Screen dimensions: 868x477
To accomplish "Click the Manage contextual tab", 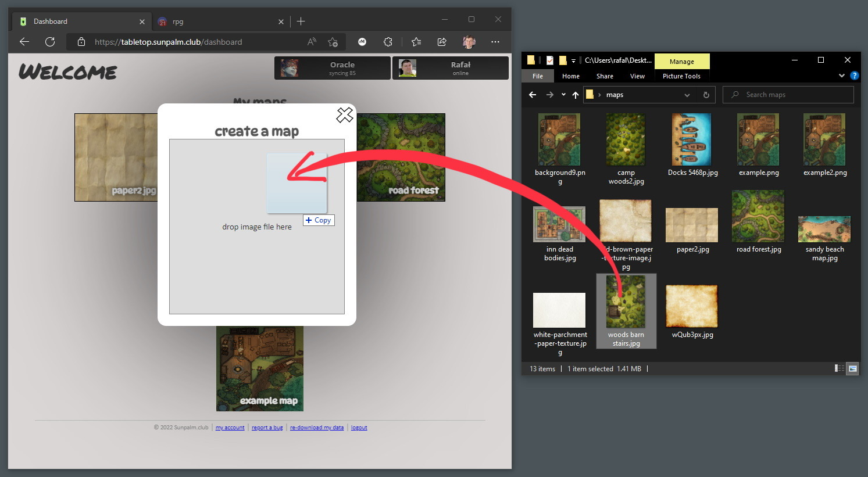I will (x=681, y=61).
